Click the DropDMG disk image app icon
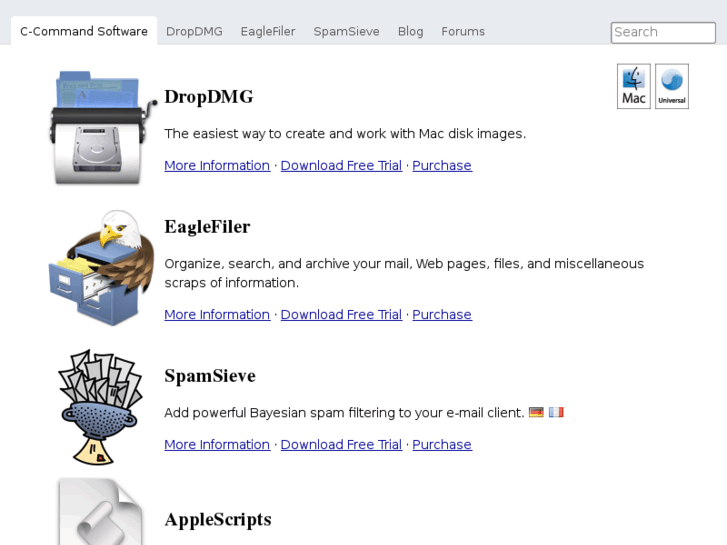Image resolution: width=727 pixels, height=545 pixels. click(x=103, y=128)
